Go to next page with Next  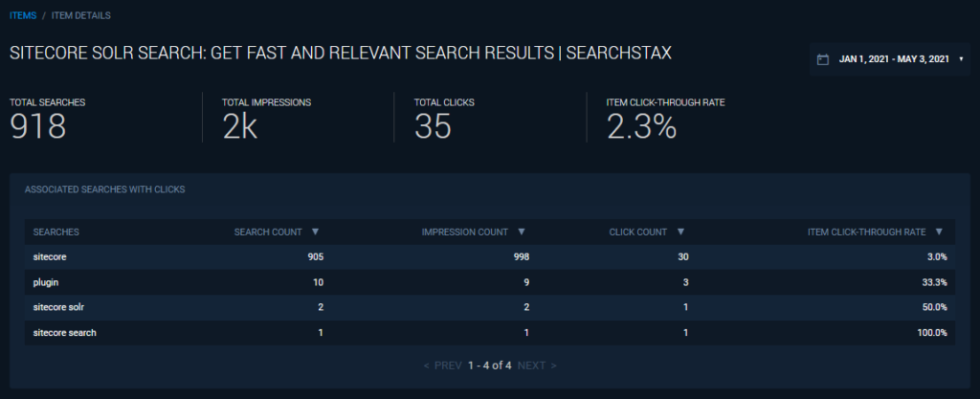click(x=537, y=366)
